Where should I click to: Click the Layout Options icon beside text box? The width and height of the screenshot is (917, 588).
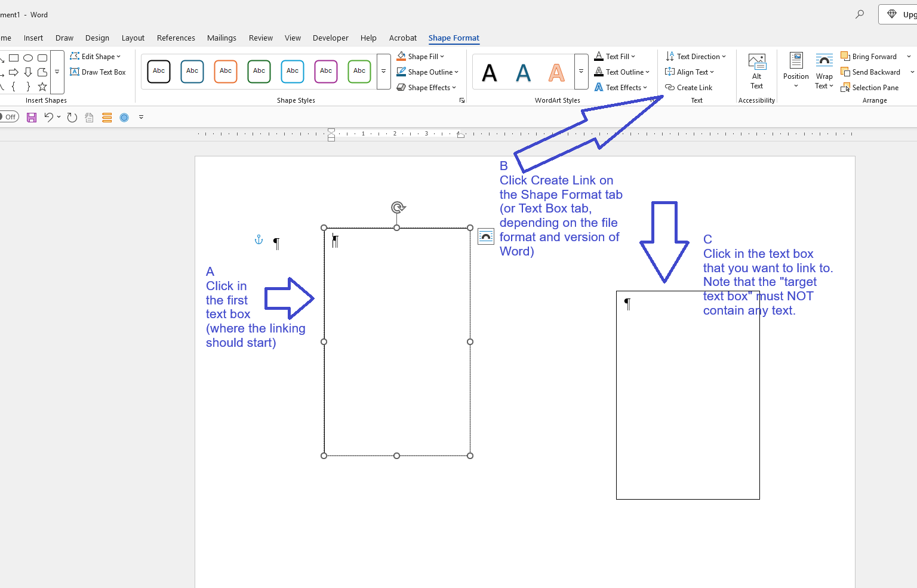click(x=486, y=236)
